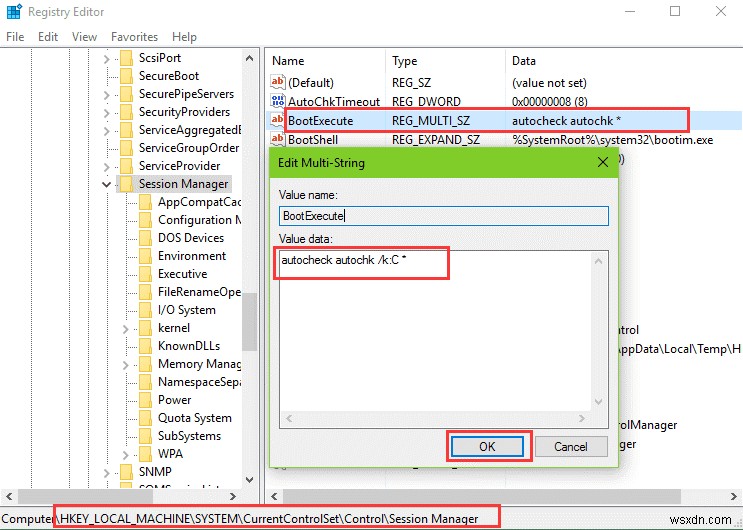Select the FileRenameOperations subkey label
743x530 pixels.
[x=199, y=292]
